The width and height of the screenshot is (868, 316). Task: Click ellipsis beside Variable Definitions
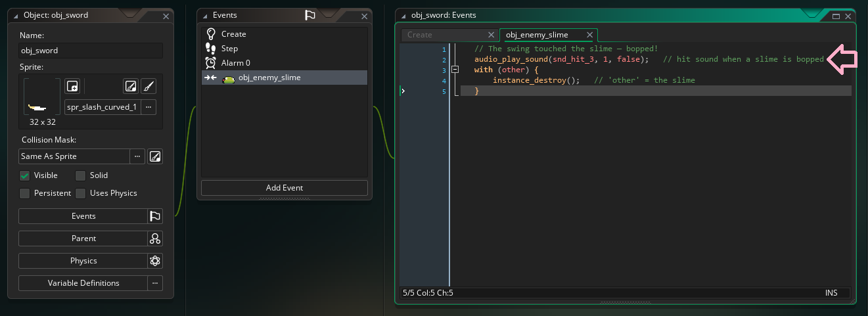155,283
